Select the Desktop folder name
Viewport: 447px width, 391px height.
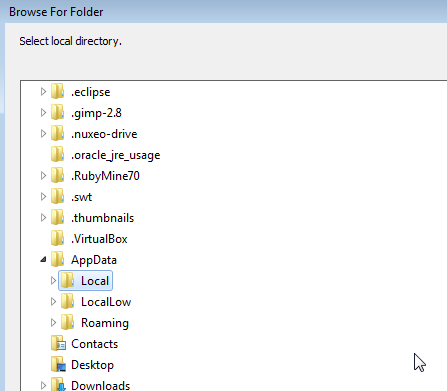[92, 365]
